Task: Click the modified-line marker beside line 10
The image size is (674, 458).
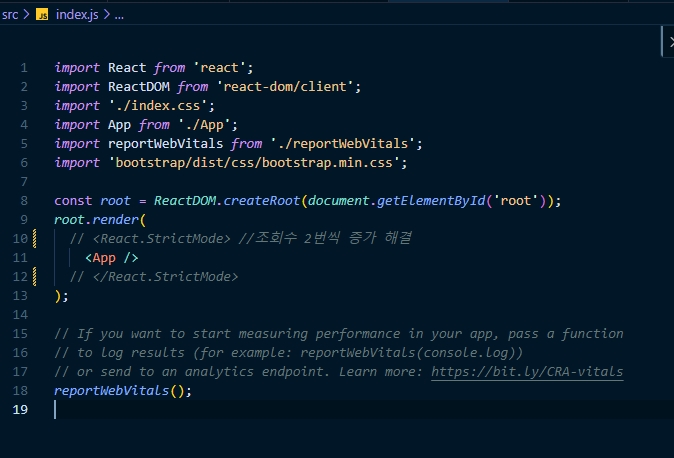Action: click(x=35, y=239)
